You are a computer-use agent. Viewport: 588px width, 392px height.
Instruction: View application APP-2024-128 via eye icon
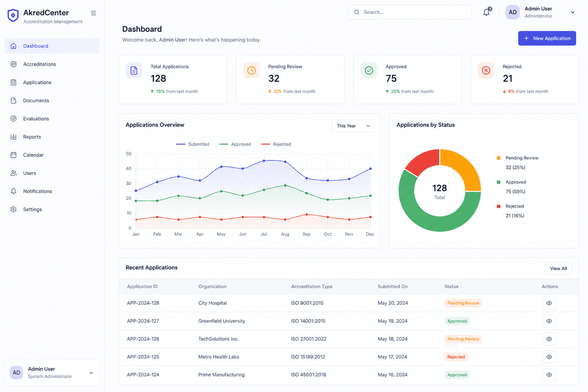point(549,303)
